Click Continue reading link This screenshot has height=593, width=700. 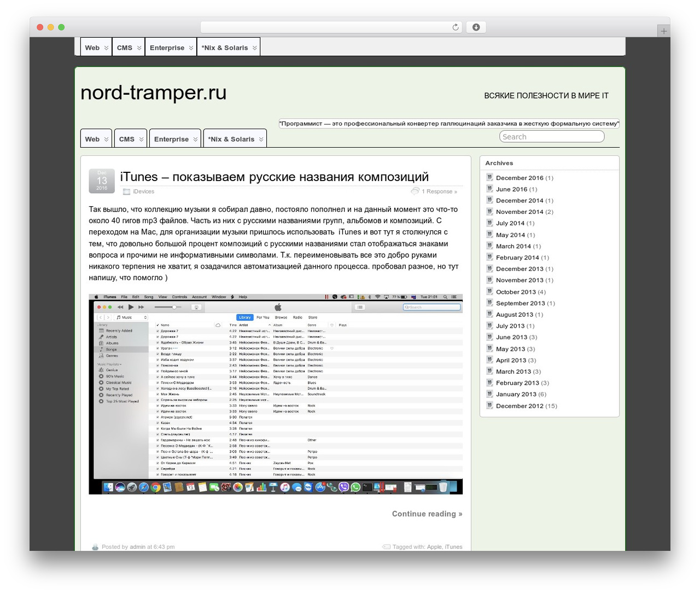(427, 514)
